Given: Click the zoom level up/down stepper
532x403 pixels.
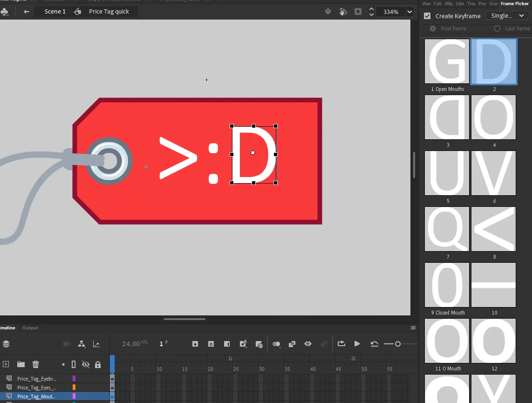Looking at the screenshot, I should [372, 12].
